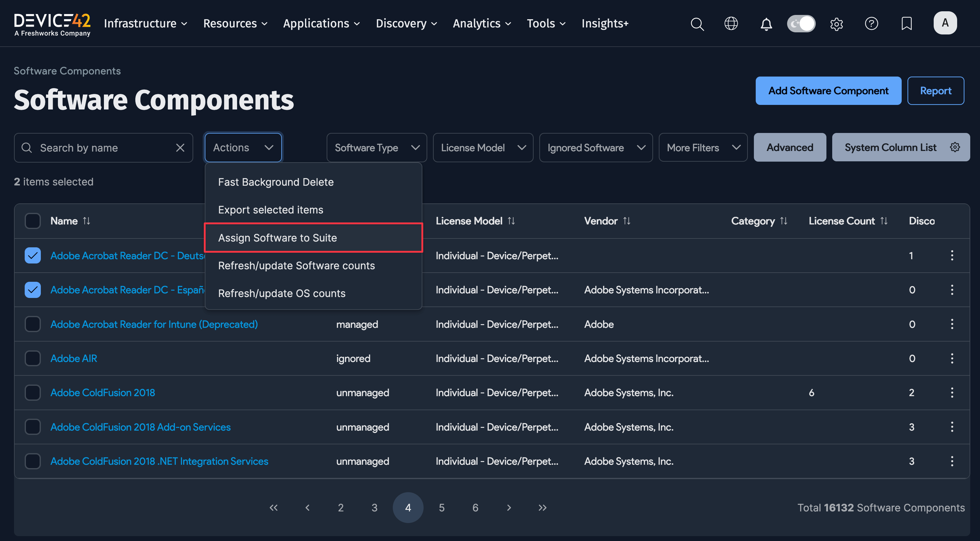Screen dimensions: 980x541
Task: Check the Adobe ColdFusion 2018 row checkbox
Action: click(33, 392)
